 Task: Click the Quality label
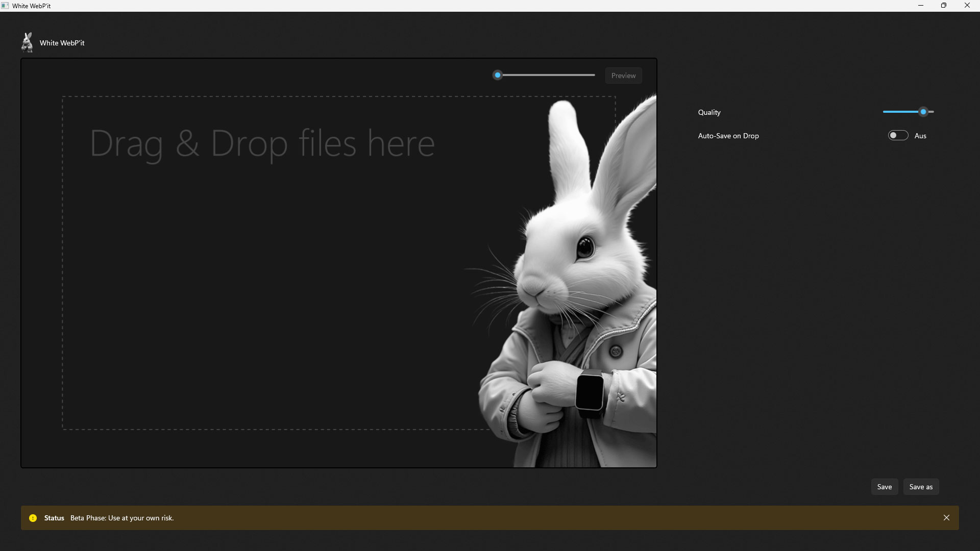click(708, 112)
